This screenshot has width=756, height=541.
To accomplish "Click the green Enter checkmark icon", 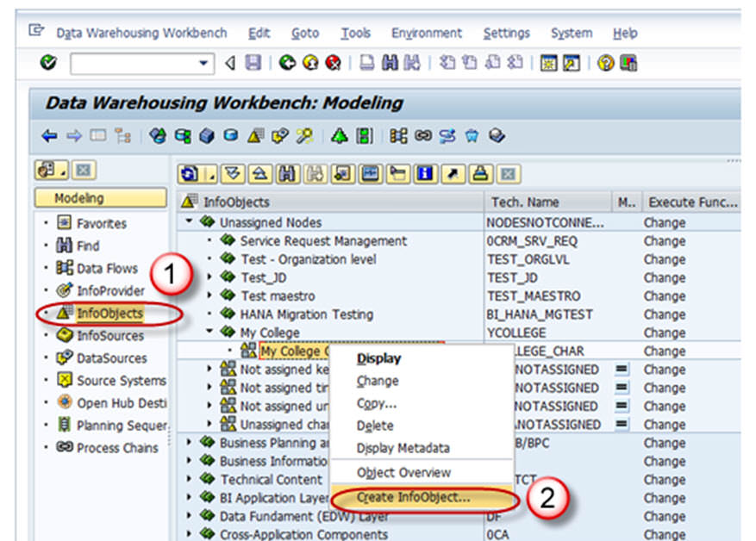I will (48, 63).
